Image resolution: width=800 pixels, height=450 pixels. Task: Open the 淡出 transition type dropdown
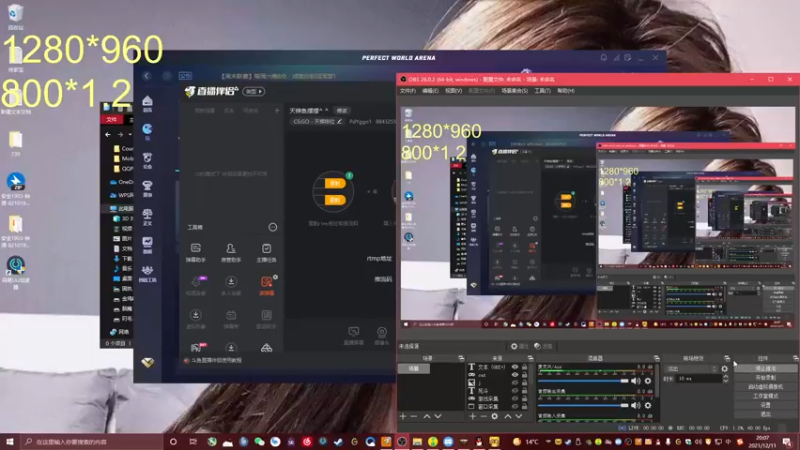click(691, 368)
